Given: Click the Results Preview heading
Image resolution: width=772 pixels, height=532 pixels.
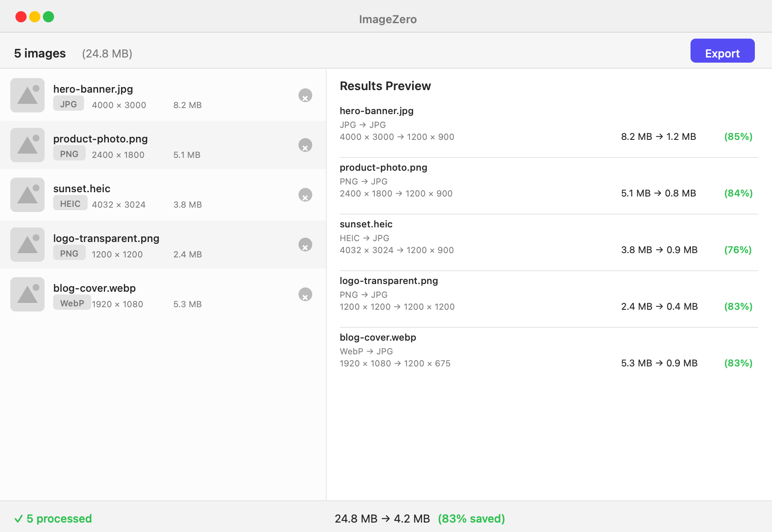Looking at the screenshot, I should tap(385, 86).
